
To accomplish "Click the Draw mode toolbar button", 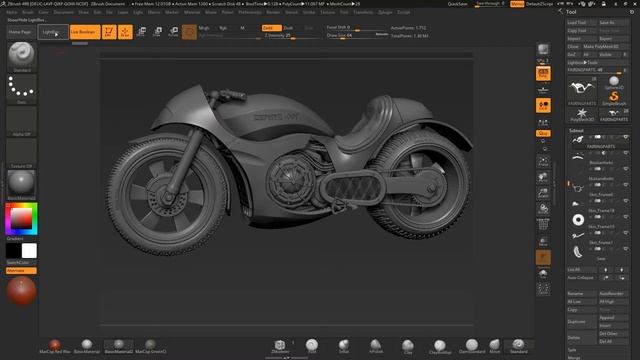I will [x=125, y=32].
